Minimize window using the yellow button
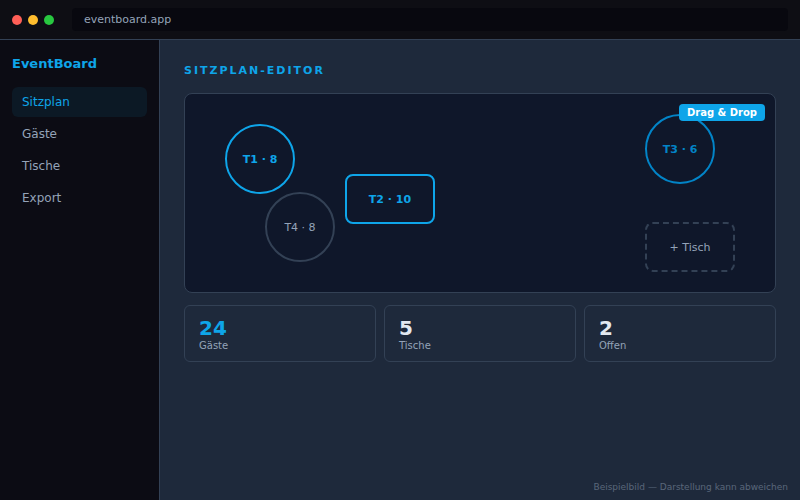 (33, 20)
